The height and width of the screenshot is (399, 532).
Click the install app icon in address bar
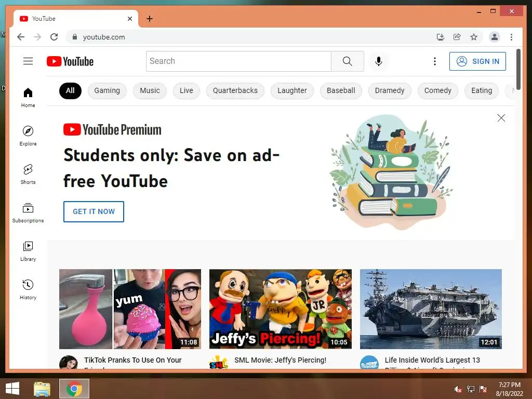pyautogui.click(x=441, y=37)
